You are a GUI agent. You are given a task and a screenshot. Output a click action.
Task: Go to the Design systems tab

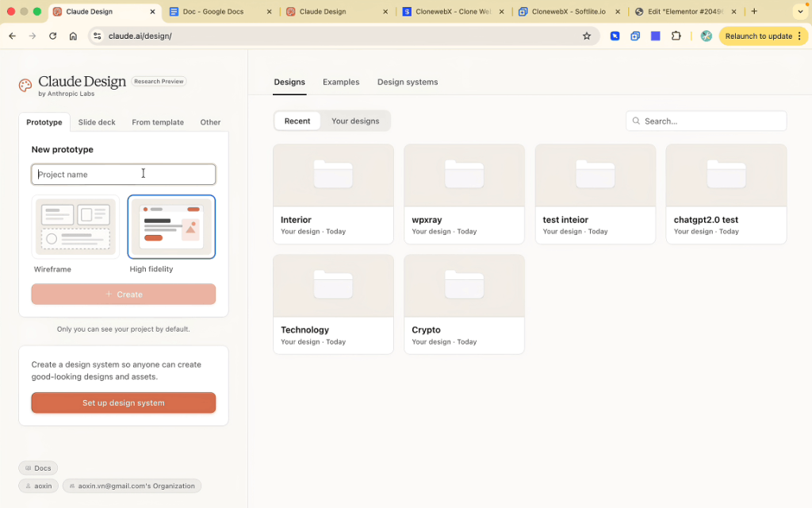click(x=408, y=82)
